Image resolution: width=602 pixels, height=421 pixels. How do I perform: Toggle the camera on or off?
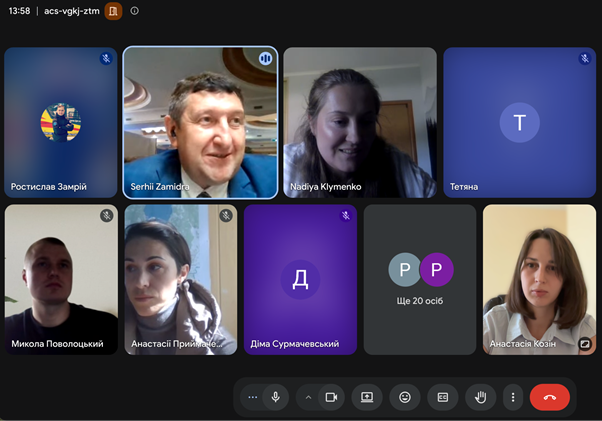[331, 397]
